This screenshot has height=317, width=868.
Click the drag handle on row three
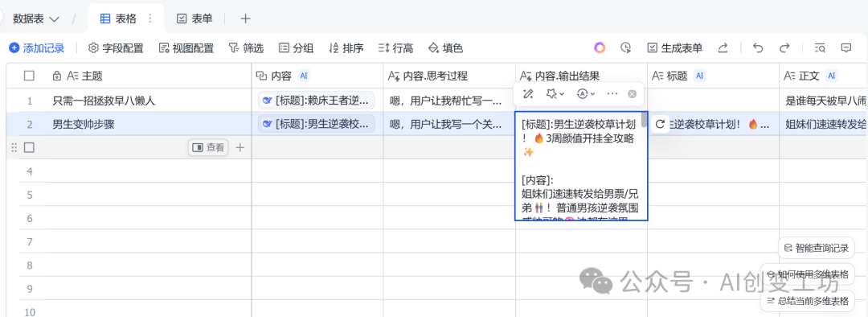(14, 147)
